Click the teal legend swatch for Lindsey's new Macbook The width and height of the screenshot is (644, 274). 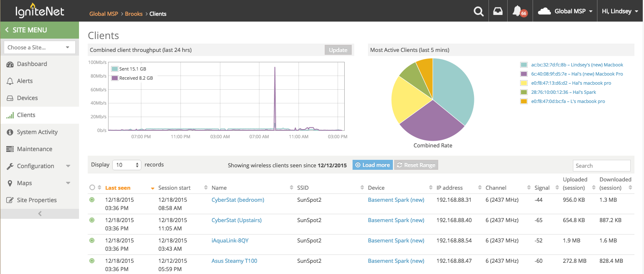(524, 64)
